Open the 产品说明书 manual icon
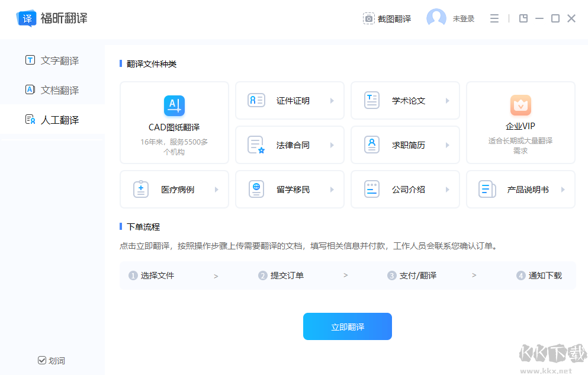Viewport: 588px width, 375px height. click(487, 188)
